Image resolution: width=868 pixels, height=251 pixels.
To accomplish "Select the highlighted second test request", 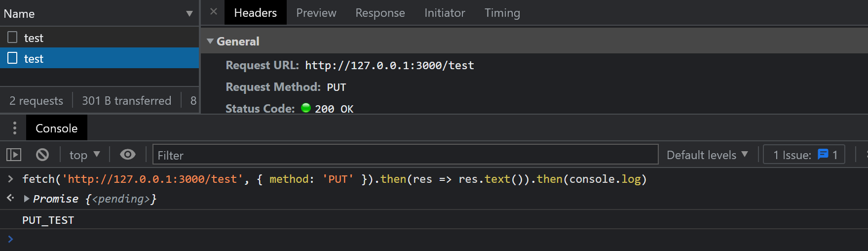I will pyautogui.click(x=34, y=59).
